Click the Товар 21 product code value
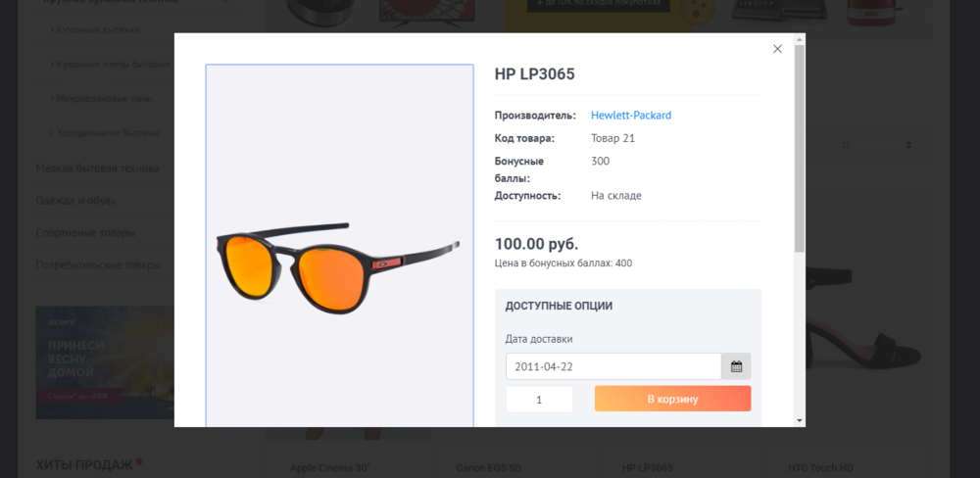The width and height of the screenshot is (980, 478). (x=613, y=138)
